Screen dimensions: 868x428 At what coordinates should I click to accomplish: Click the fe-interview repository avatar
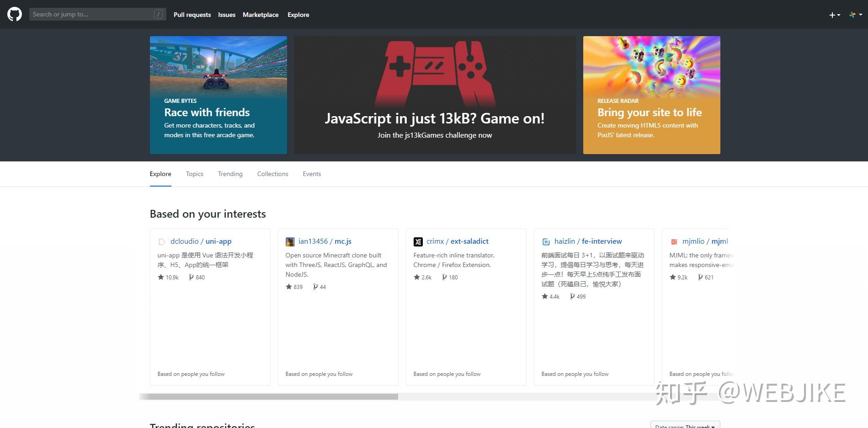click(545, 241)
